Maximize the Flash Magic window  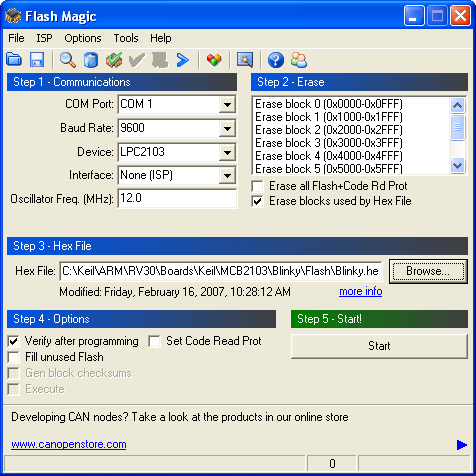(437, 16)
